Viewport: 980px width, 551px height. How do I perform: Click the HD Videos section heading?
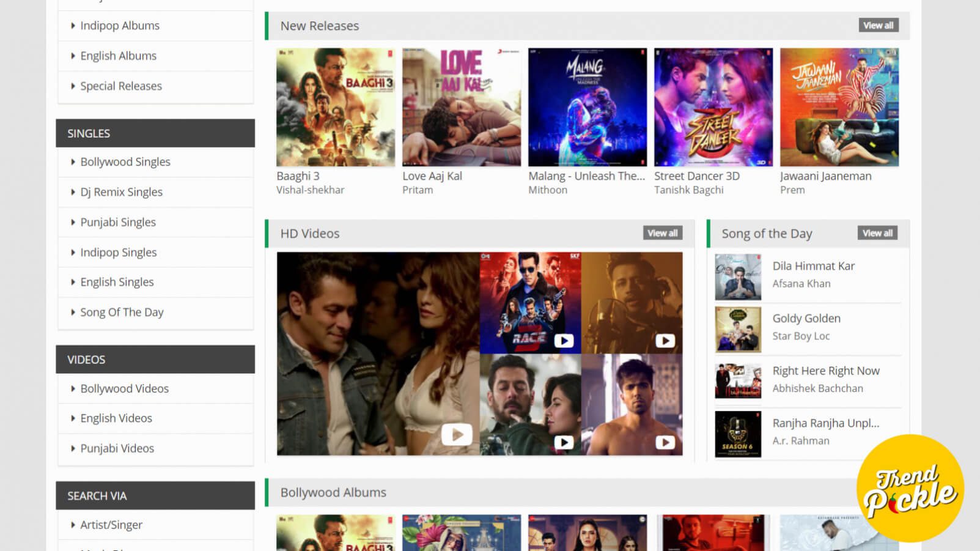pos(310,234)
